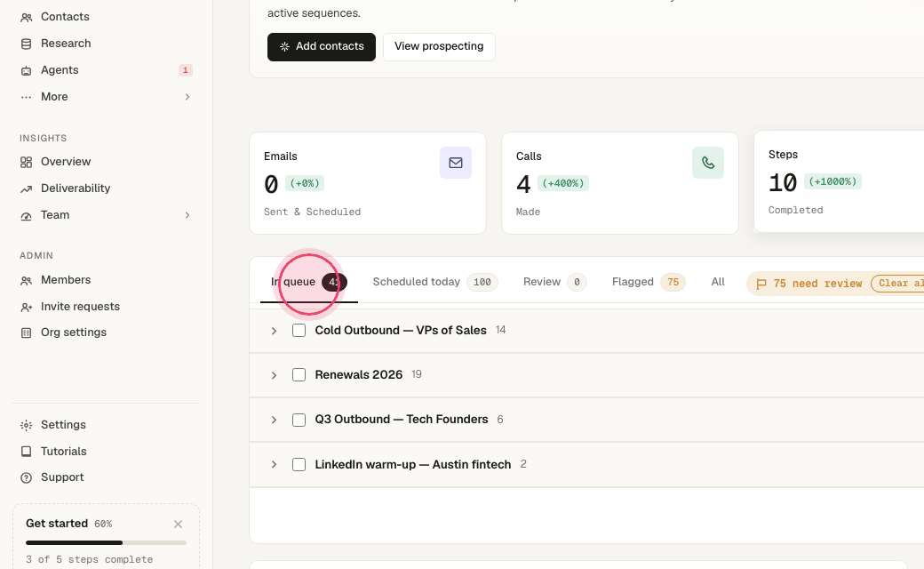
Task: Dismiss the Get started panel
Action: point(178,524)
